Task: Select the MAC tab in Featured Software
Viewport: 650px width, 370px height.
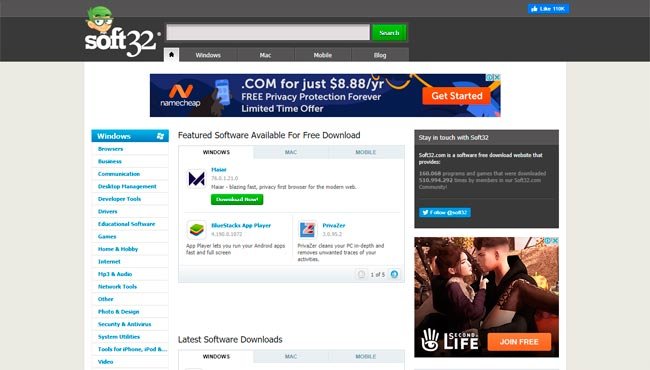Action: pyautogui.click(x=291, y=152)
